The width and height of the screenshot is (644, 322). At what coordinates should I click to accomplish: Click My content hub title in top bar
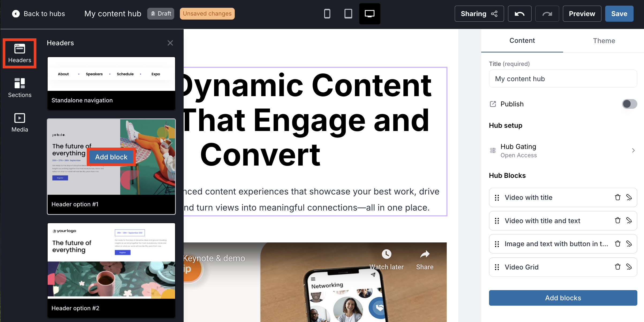pyautogui.click(x=113, y=14)
